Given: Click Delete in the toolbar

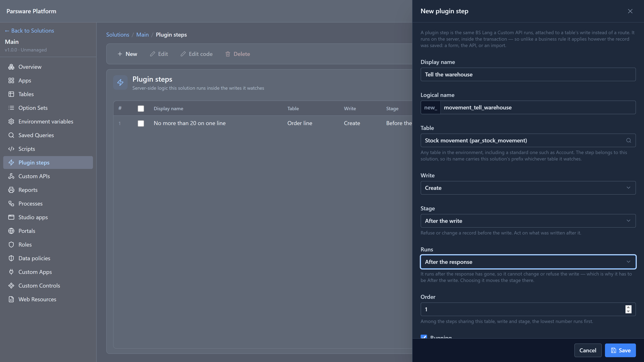Looking at the screenshot, I should (x=237, y=54).
